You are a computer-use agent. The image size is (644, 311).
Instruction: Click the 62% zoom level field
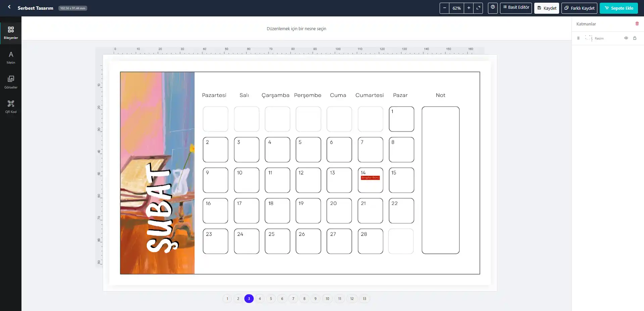456,8
